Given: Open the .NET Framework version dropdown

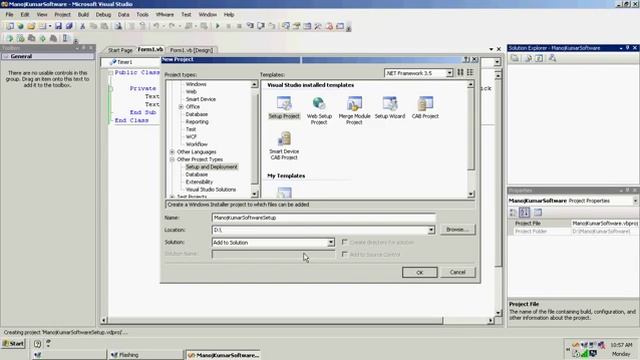Looking at the screenshot, I should click(x=449, y=73).
